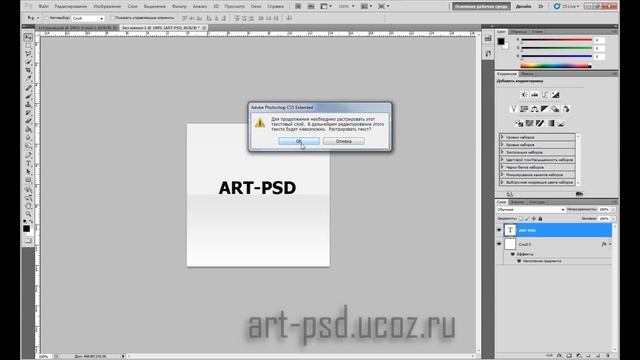Open the Редактирование menu
The height and width of the screenshot is (360, 640).
[x=70, y=7]
